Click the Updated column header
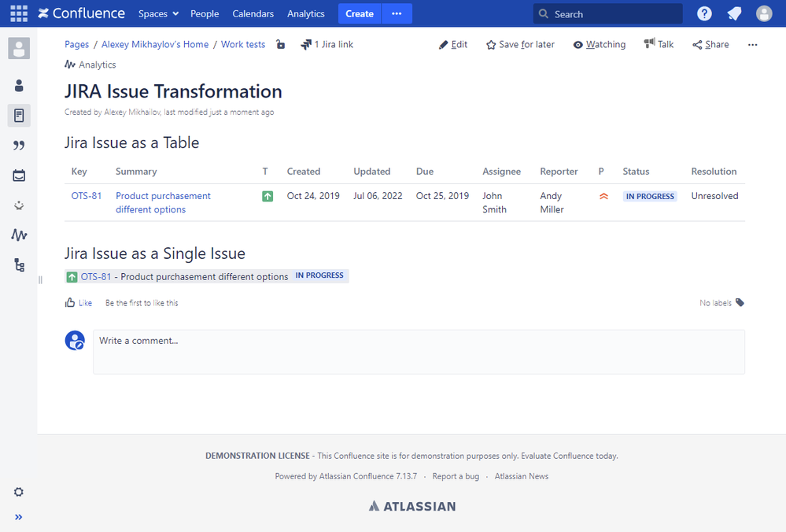Screen dimensions: 786x532 372,172
